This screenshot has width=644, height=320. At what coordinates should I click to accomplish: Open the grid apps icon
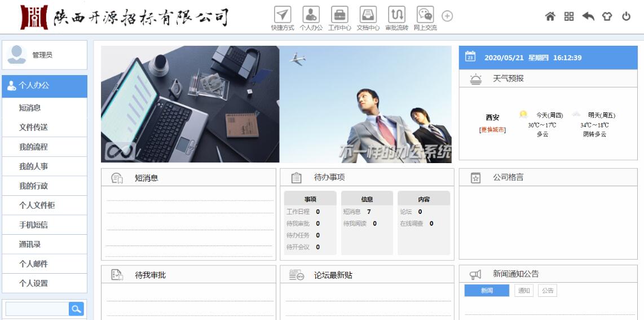click(x=569, y=16)
